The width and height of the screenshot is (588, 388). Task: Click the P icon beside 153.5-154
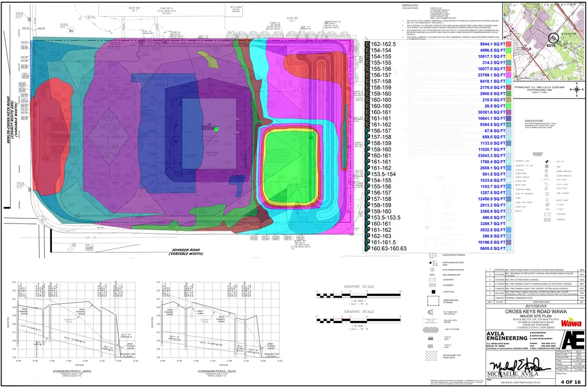pyautogui.click(x=368, y=174)
